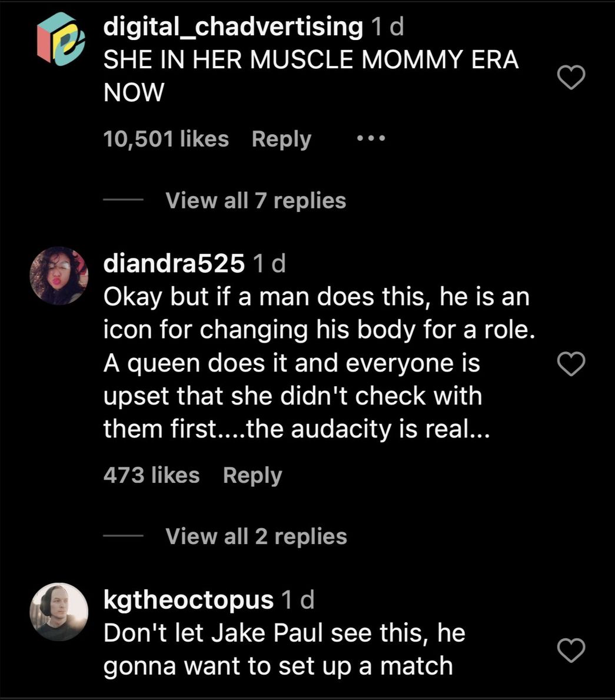The width and height of the screenshot is (615, 700).
Task: Expand the reply thread below the muscle mommy comment
Action: point(255,200)
